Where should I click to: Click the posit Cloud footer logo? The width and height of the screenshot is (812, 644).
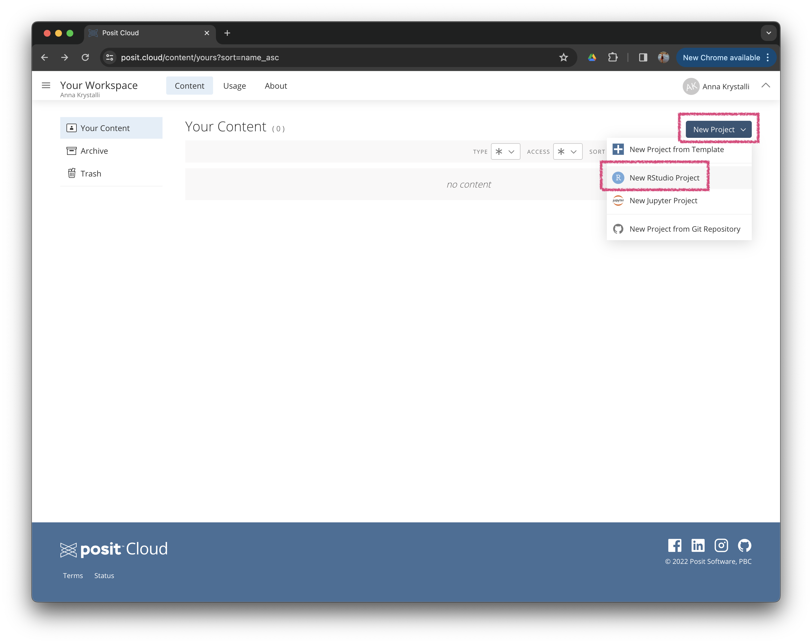click(x=114, y=549)
